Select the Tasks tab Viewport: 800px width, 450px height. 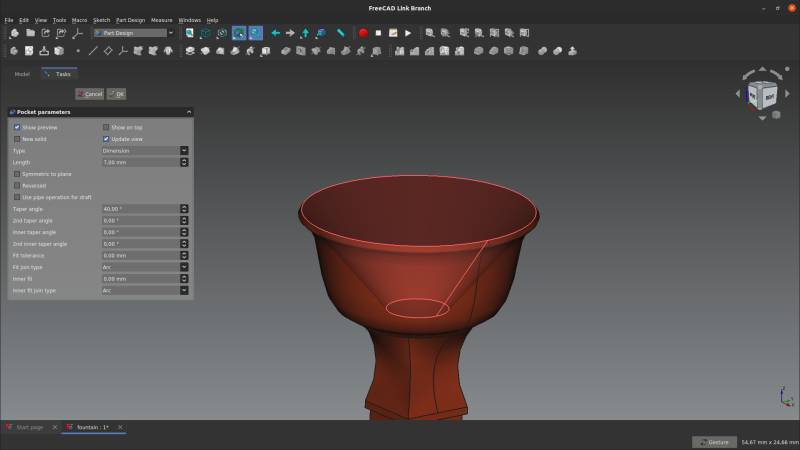59,74
